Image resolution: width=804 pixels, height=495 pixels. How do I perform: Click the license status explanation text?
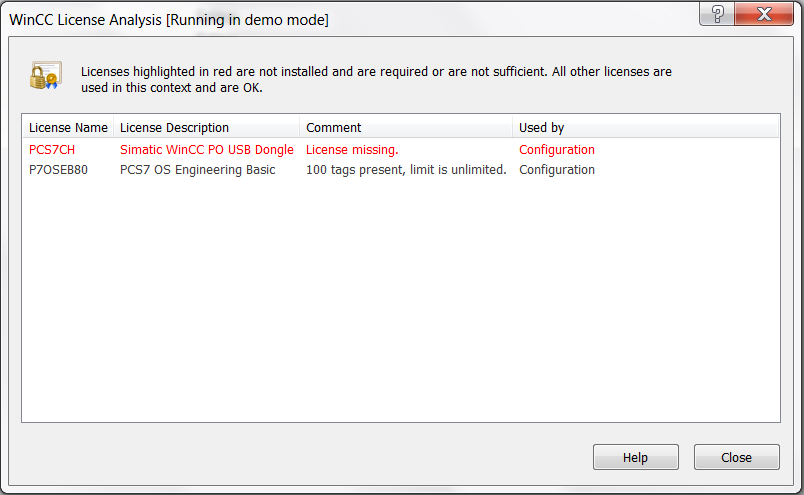tap(376, 79)
